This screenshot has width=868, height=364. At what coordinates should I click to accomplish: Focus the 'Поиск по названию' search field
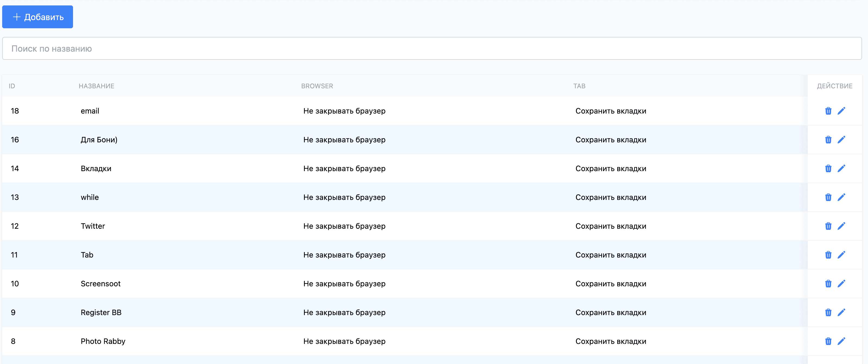(x=431, y=49)
